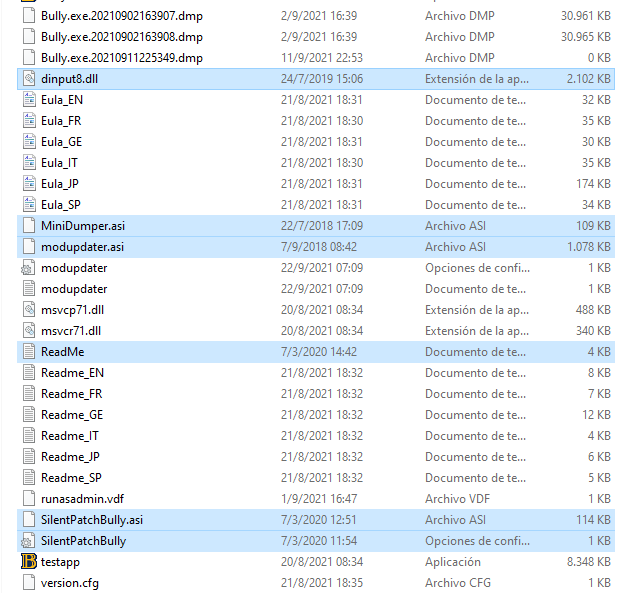The height and width of the screenshot is (593, 634).
Task: Click the size value 2.102 KB
Action: tap(589, 79)
